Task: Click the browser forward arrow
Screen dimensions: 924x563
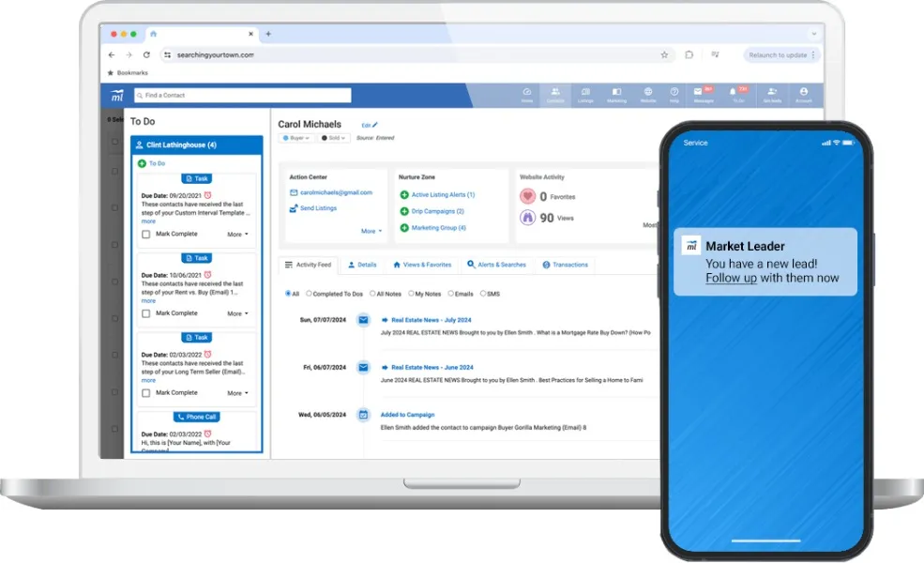Action: [129, 54]
